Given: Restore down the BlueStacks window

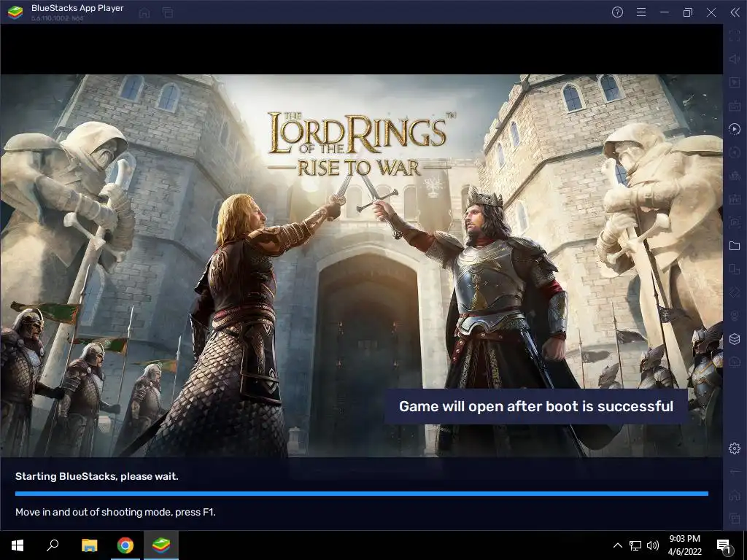Looking at the screenshot, I should tap(687, 12).
